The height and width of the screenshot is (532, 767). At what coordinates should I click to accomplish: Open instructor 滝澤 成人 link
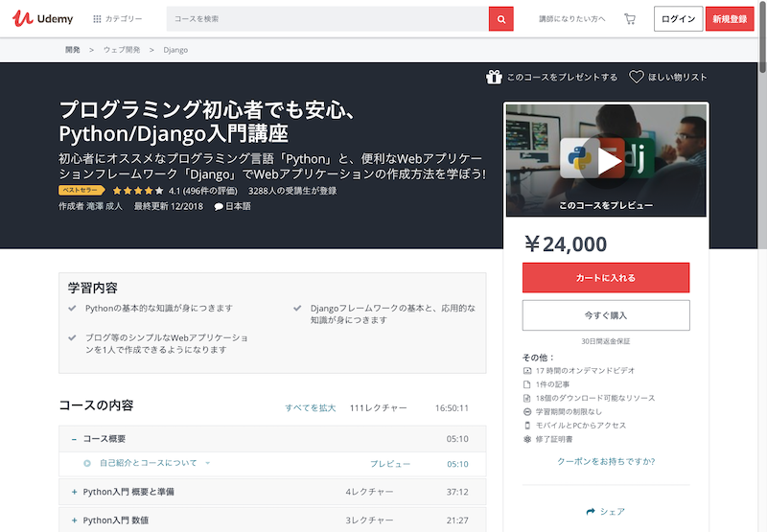point(105,206)
